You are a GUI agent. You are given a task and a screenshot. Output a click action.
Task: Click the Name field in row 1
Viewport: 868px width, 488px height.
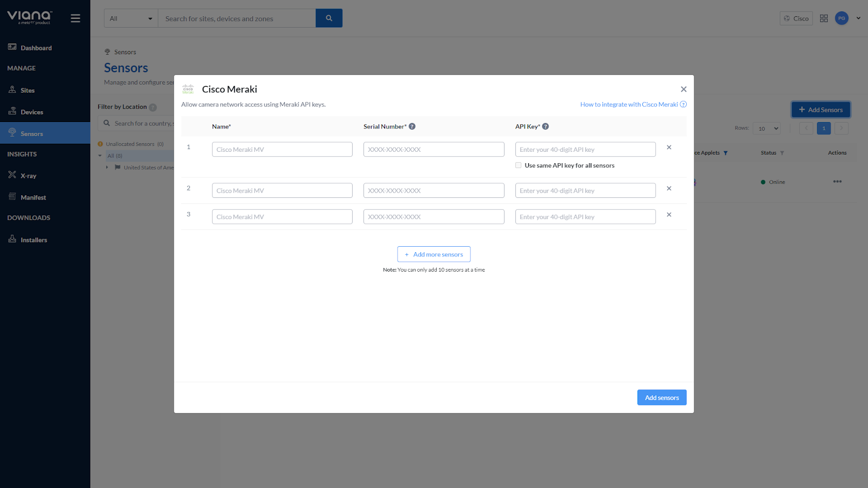282,150
